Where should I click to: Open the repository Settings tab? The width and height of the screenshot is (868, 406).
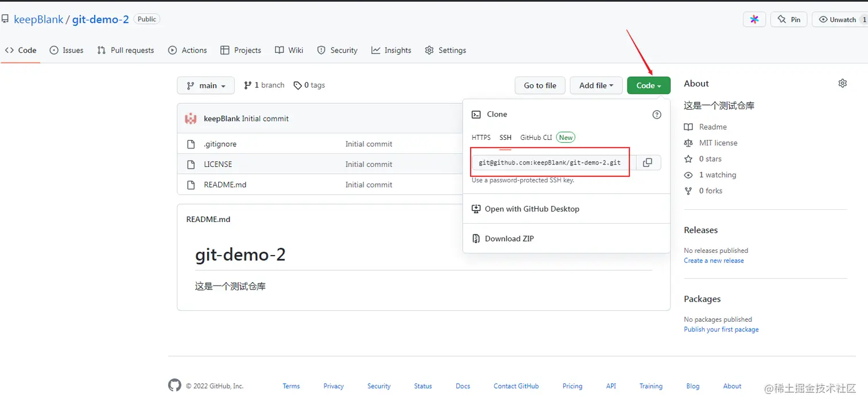tap(445, 50)
